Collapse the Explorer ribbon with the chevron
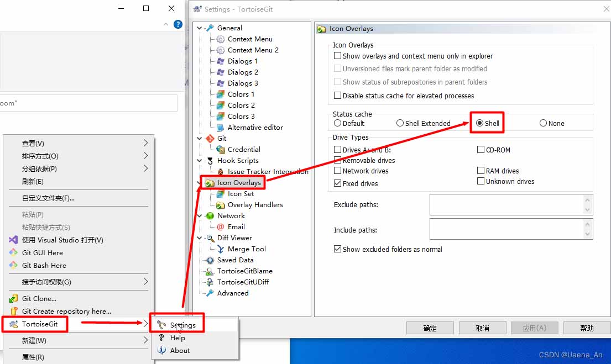611x364 pixels. [166, 24]
